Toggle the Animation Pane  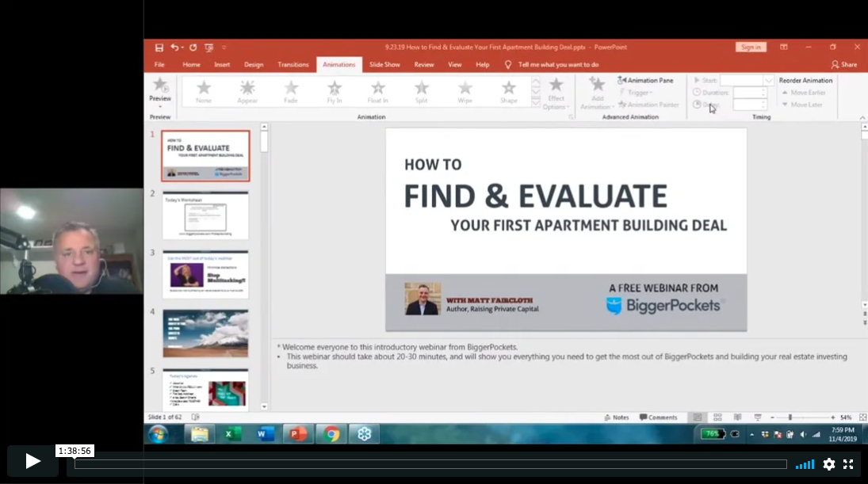point(645,80)
